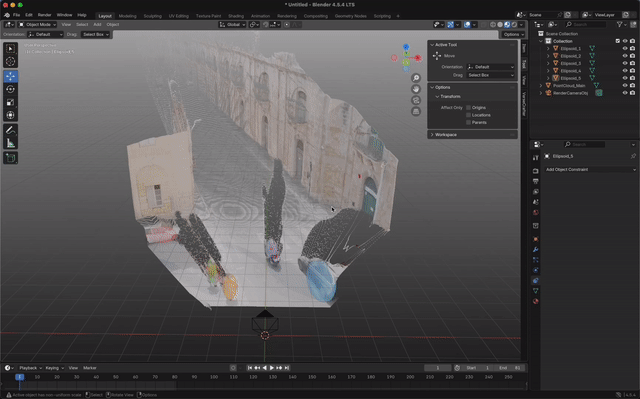Switch perspective/orthographic gizmo button
640x399 pixels.
pos(416,111)
